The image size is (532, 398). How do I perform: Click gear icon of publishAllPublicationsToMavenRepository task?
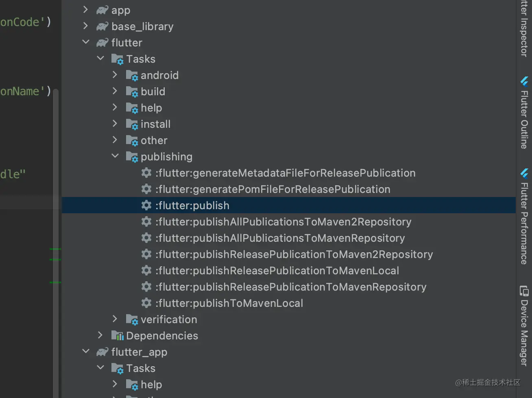tap(146, 238)
